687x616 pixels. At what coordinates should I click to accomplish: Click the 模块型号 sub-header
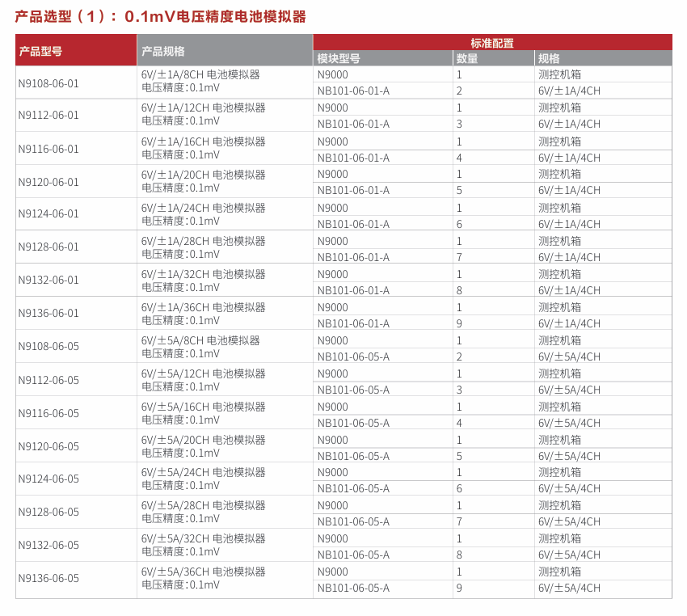(339, 58)
